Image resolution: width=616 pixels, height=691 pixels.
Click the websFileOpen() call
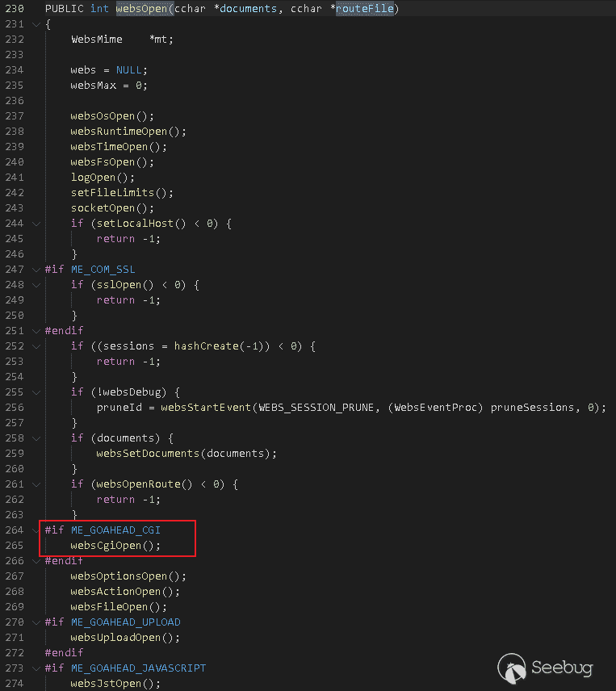click(119, 607)
